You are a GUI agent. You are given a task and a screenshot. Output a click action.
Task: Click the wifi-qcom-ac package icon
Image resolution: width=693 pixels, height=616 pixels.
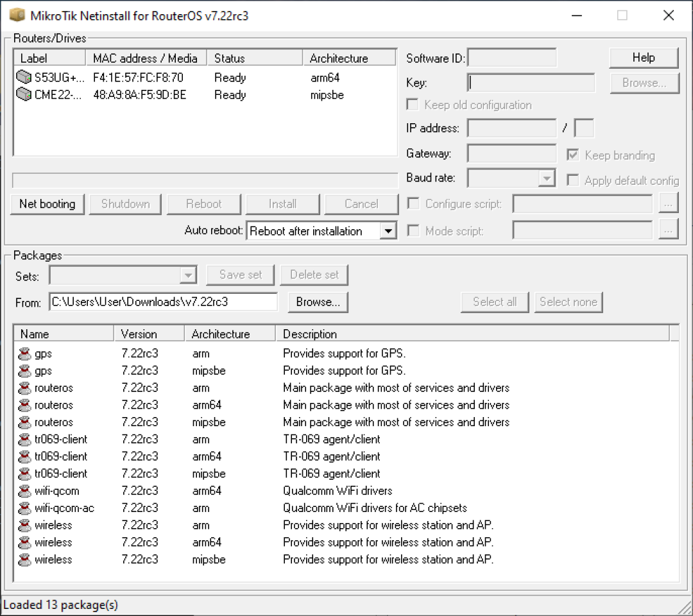(25, 508)
